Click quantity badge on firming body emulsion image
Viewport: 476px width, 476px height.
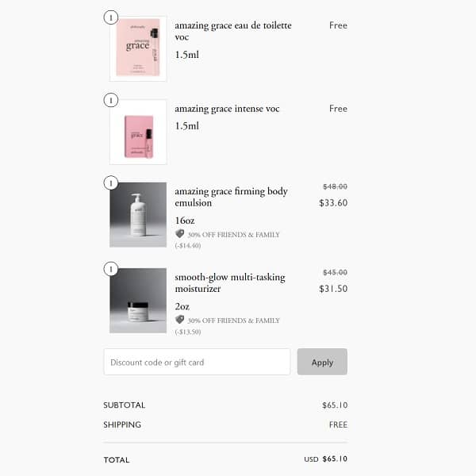click(x=111, y=183)
